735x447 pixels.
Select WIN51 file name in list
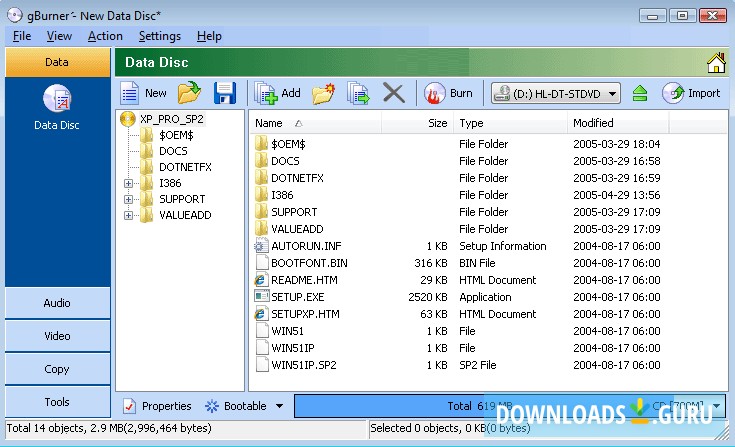[287, 331]
